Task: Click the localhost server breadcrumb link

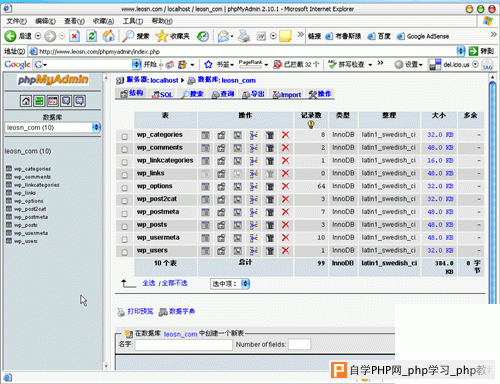Action: [x=164, y=80]
